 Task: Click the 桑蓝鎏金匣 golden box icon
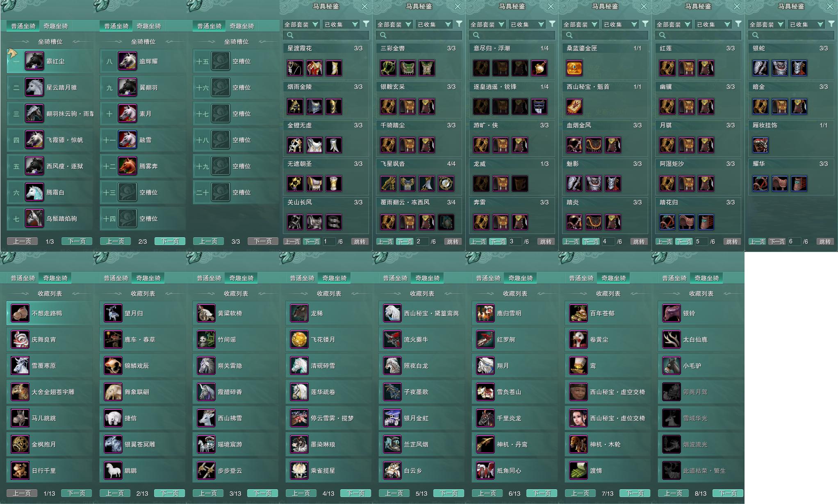574,68
